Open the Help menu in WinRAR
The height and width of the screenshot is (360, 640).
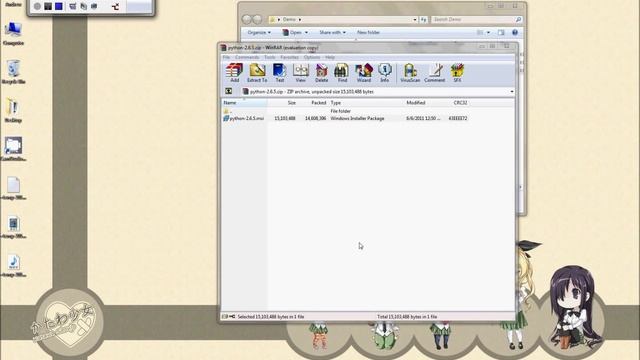coord(330,58)
